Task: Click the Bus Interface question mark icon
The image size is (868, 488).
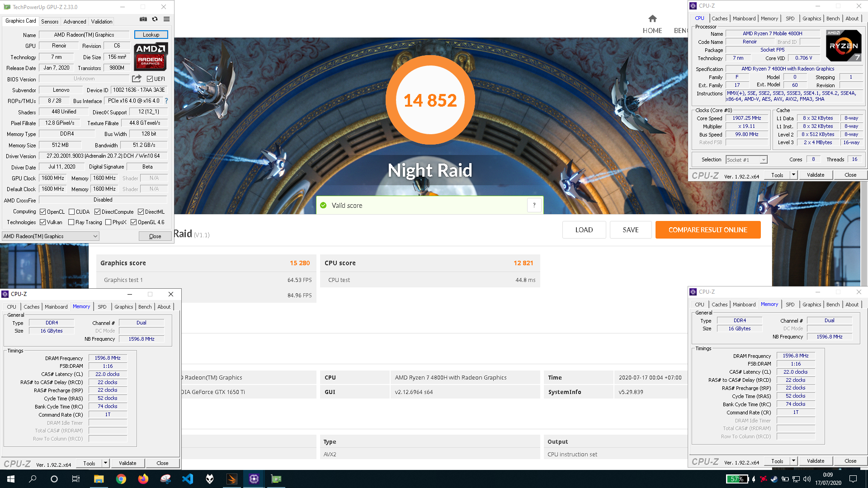Action: (x=166, y=101)
